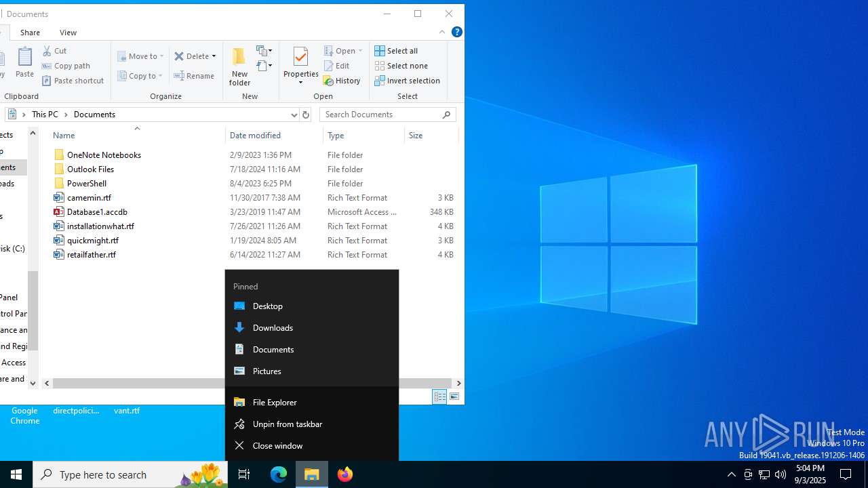Click the Cut scissors icon

47,51
